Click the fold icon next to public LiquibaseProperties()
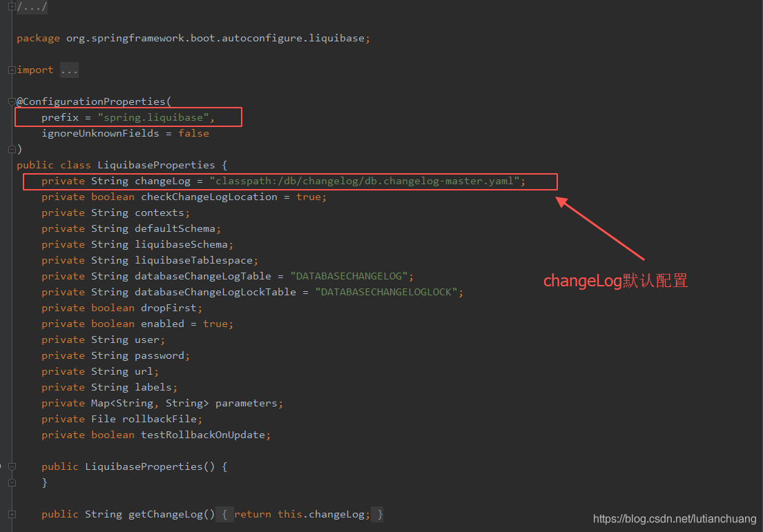This screenshot has width=763, height=532. point(11,466)
